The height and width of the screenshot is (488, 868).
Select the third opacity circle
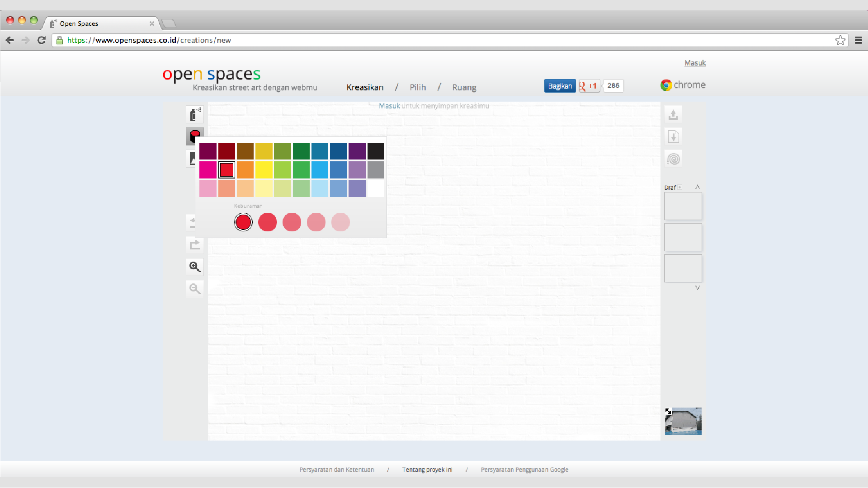pos(292,222)
